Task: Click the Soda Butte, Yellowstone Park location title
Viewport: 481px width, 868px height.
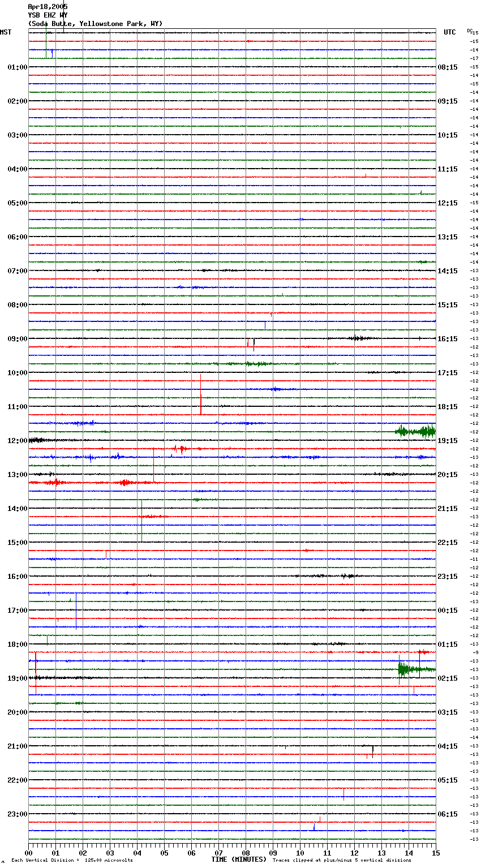Action: pyautogui.click(x=95, y=24)
